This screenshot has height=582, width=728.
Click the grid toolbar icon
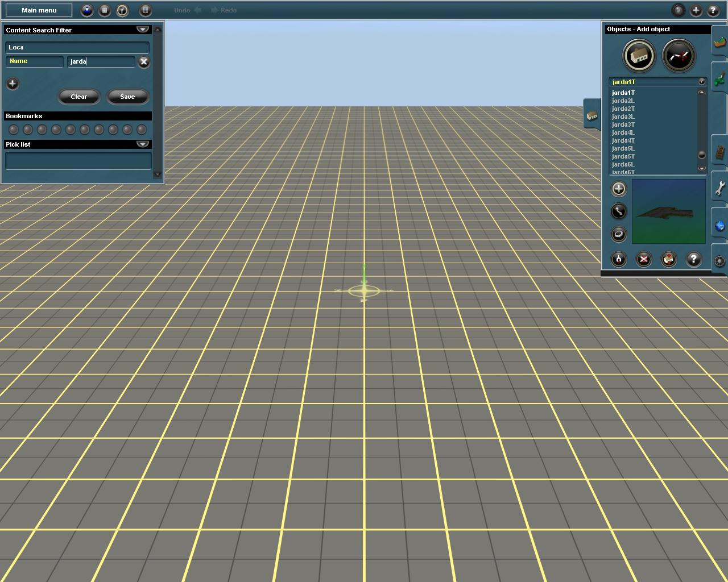146,10
